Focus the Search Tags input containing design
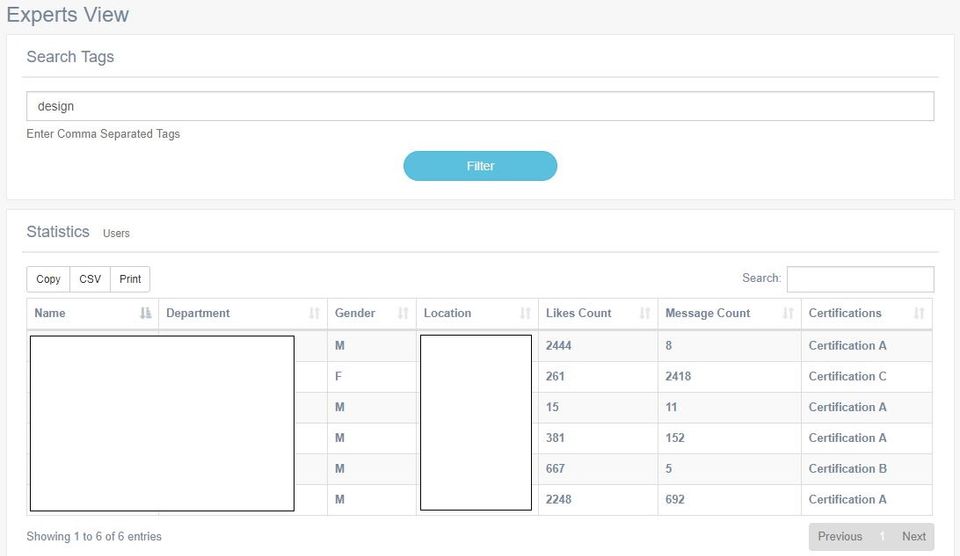The image size is (960, 556). click(x=480, y=106)
